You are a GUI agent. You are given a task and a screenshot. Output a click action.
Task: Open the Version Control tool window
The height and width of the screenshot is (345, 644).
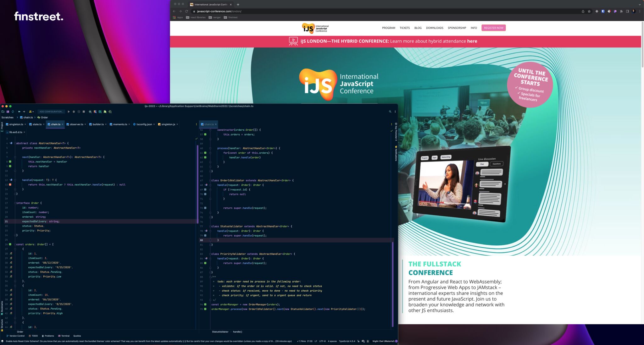point(15,336)
